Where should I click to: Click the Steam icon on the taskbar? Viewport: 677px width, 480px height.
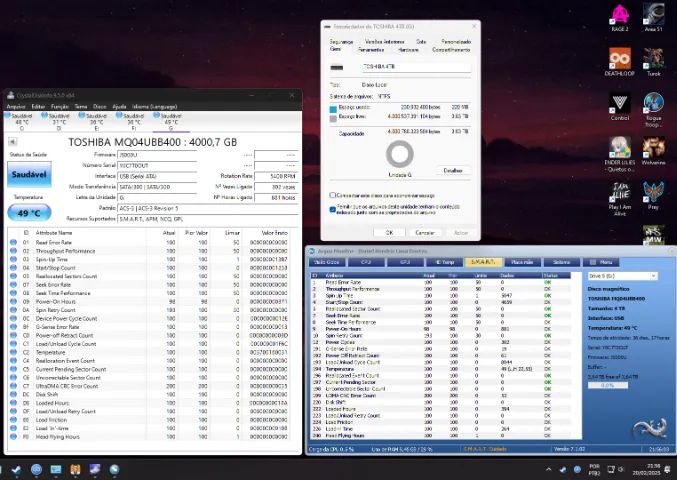[x=16, y=470]
